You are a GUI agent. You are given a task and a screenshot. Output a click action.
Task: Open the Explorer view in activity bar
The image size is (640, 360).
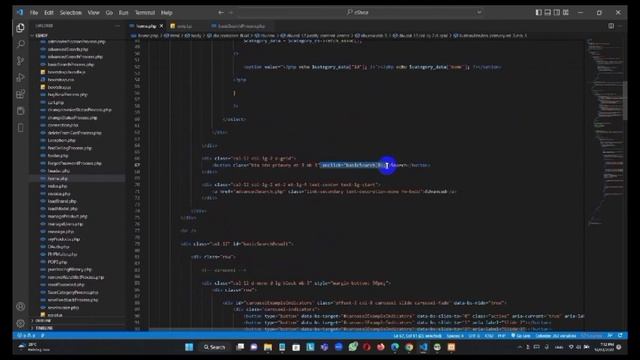(20, 28)
